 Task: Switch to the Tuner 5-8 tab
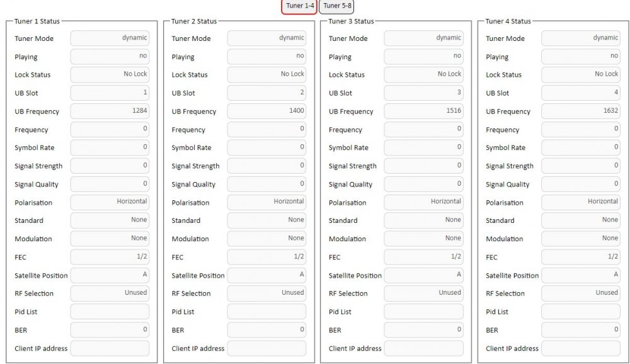pos(336,6)
